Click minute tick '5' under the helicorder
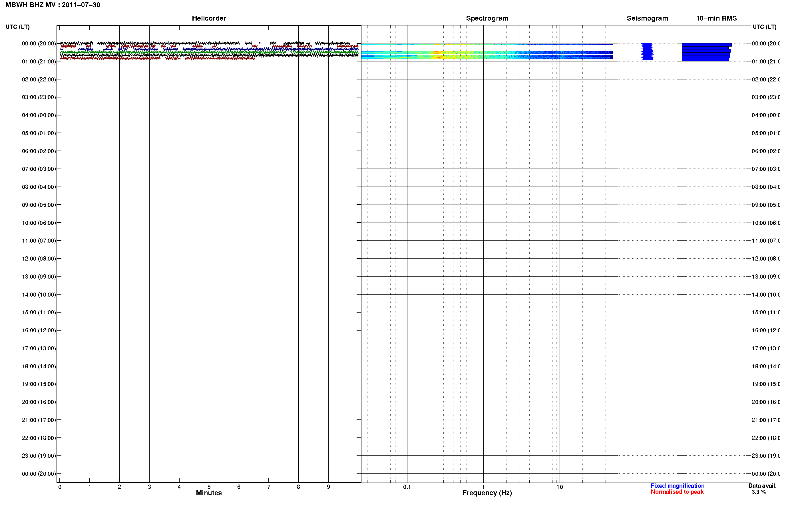 209,487
